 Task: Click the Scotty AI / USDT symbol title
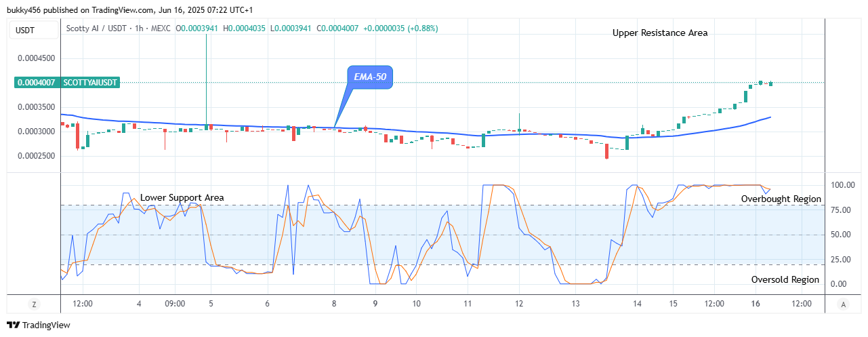98,28
